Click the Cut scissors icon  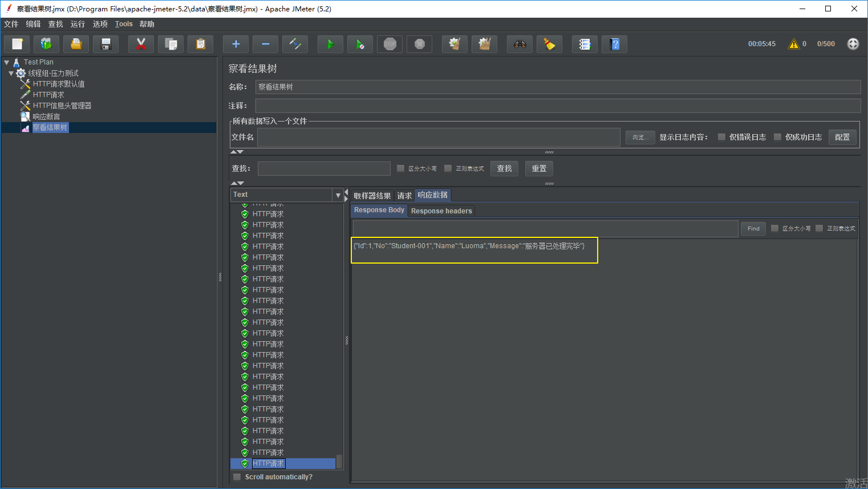(141, 44)
